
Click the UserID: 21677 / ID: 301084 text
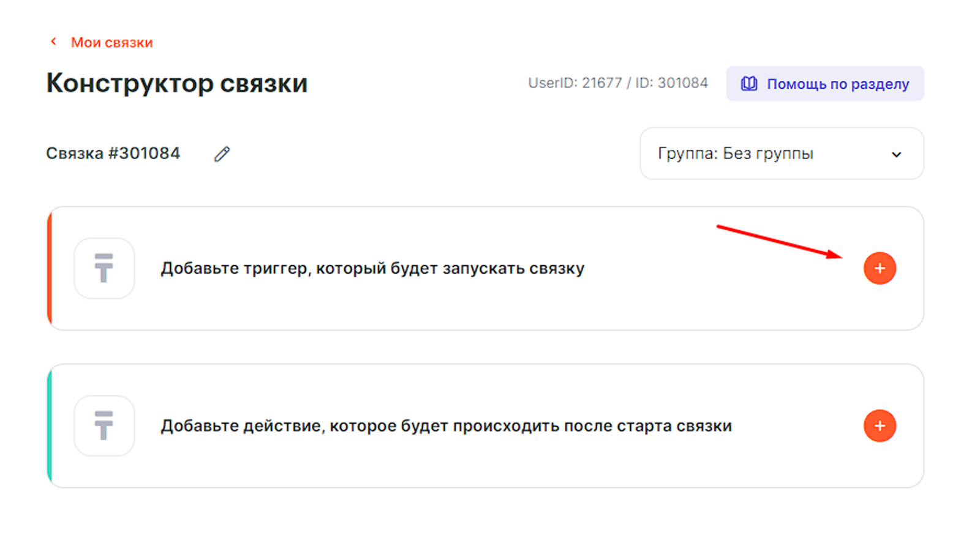[x=617, y=83]
